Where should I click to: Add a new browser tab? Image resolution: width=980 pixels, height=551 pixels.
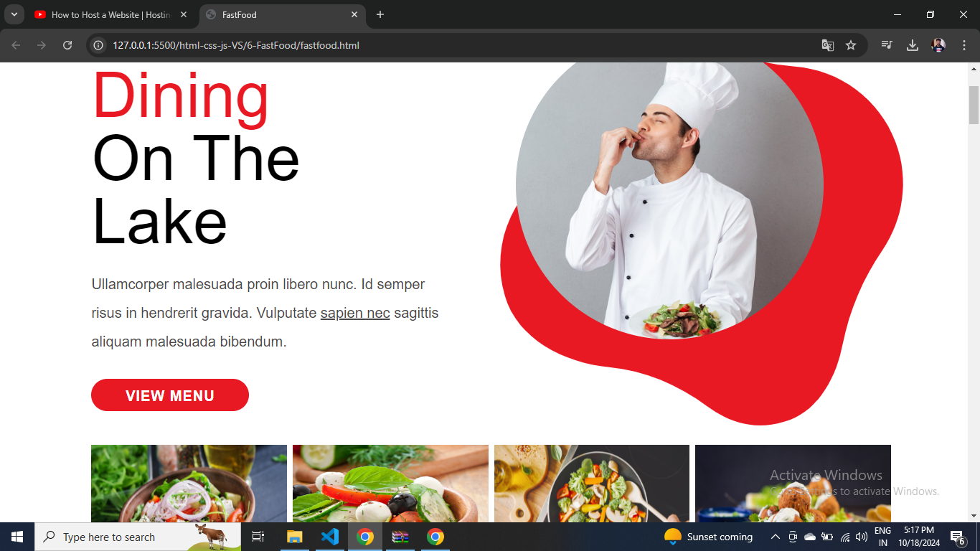click(x=380, y=14)
